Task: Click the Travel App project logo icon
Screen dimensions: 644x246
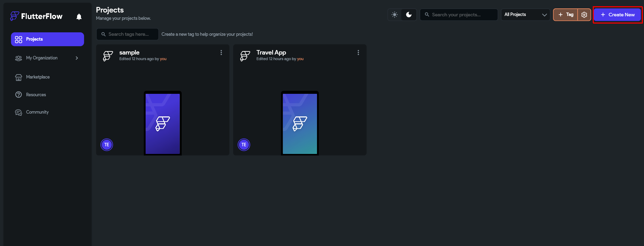Action: 245,56
